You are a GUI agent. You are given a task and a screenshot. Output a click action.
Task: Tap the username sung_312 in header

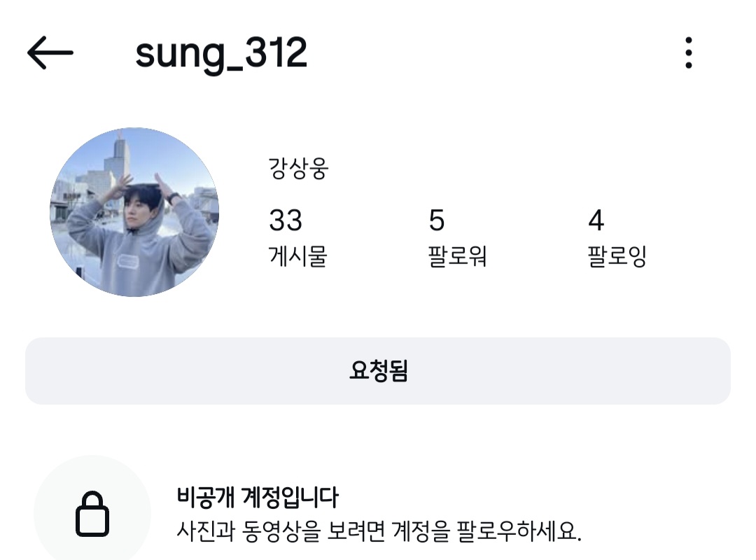click(220, 53)
